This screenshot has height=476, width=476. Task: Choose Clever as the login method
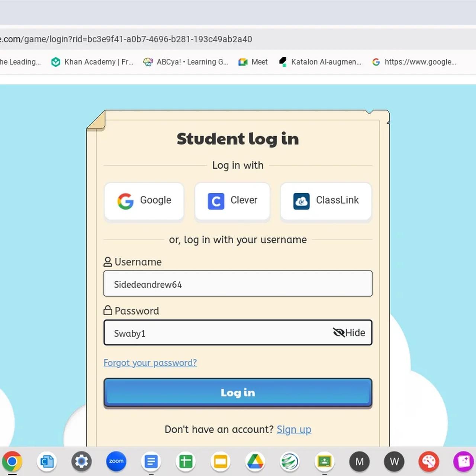(x=232, y=201)
